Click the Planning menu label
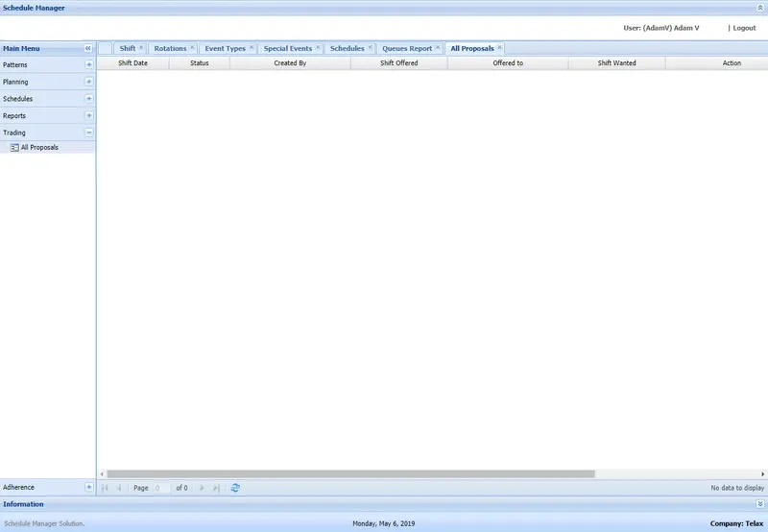Screen dimensions: 768x532 point(15,82)
